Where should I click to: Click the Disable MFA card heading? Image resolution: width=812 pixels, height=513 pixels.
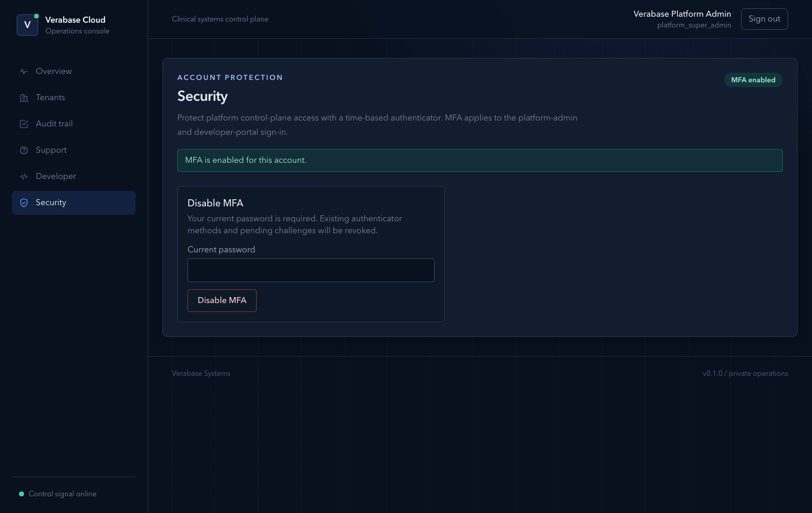click(x=216, y=203)
